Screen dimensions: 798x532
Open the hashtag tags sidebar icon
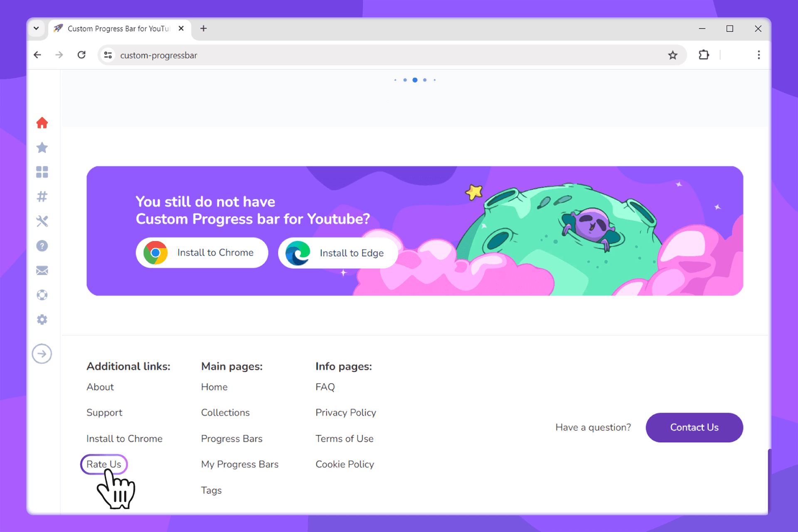(x=42, y=197)
